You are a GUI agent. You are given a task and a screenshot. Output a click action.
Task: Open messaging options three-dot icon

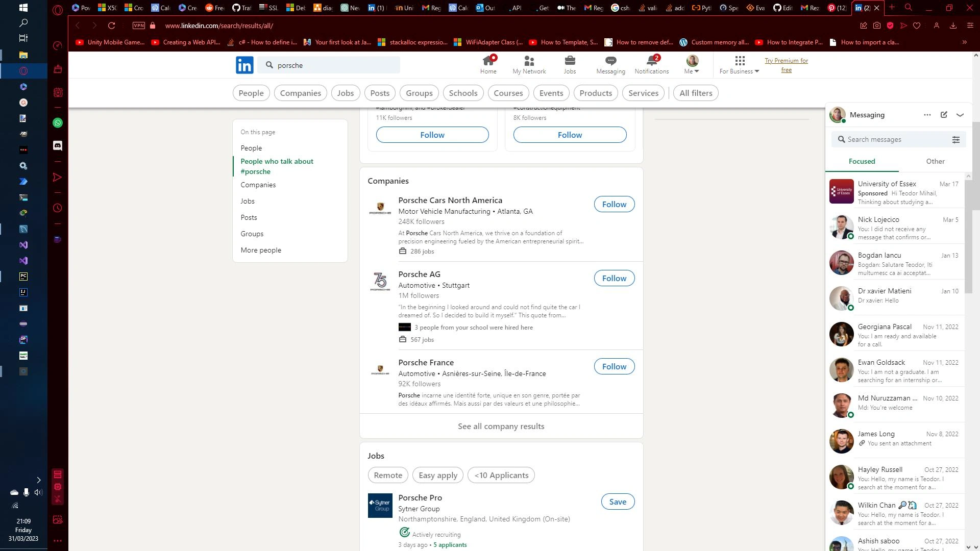coord(927,115)
